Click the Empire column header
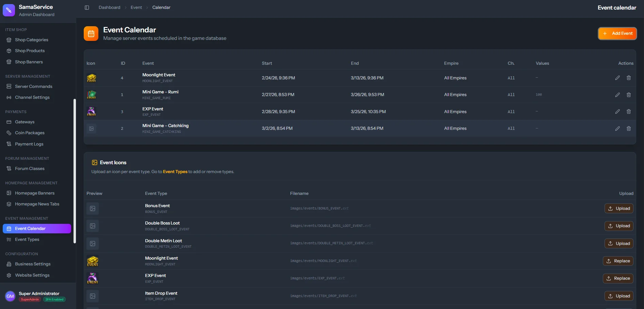Screen dimensions: 644x309 451,63
